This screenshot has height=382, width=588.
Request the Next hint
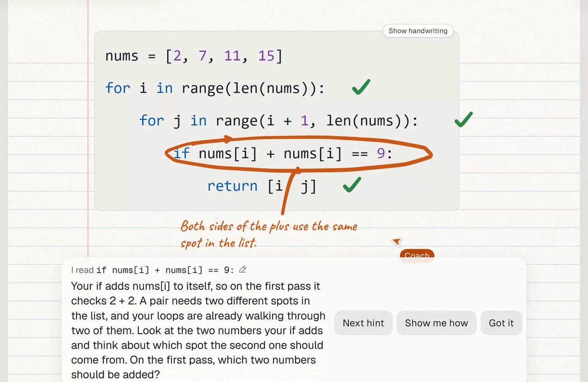point(363,323)
